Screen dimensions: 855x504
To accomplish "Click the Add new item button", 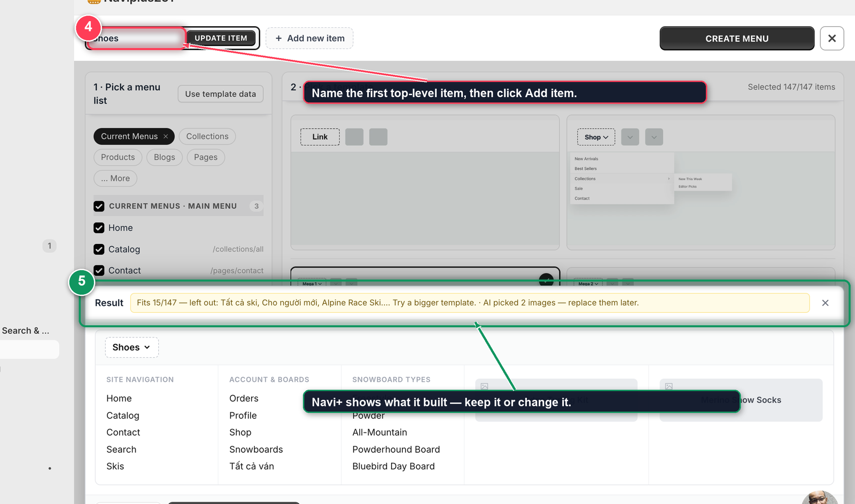I will (309, 38).
